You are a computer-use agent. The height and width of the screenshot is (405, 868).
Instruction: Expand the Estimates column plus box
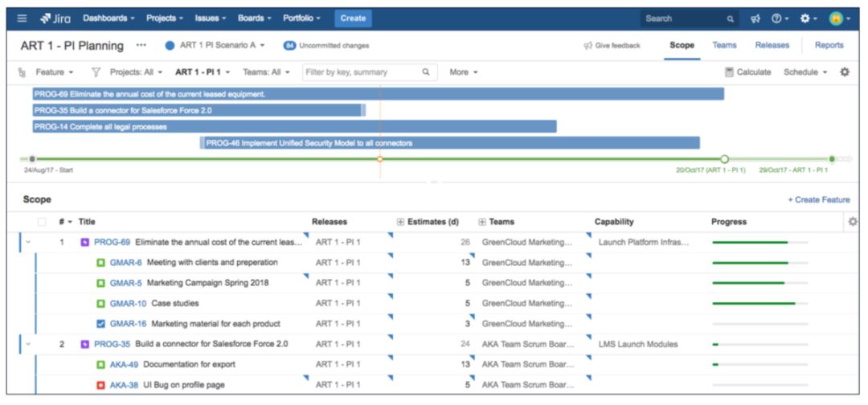pos(400,222)
